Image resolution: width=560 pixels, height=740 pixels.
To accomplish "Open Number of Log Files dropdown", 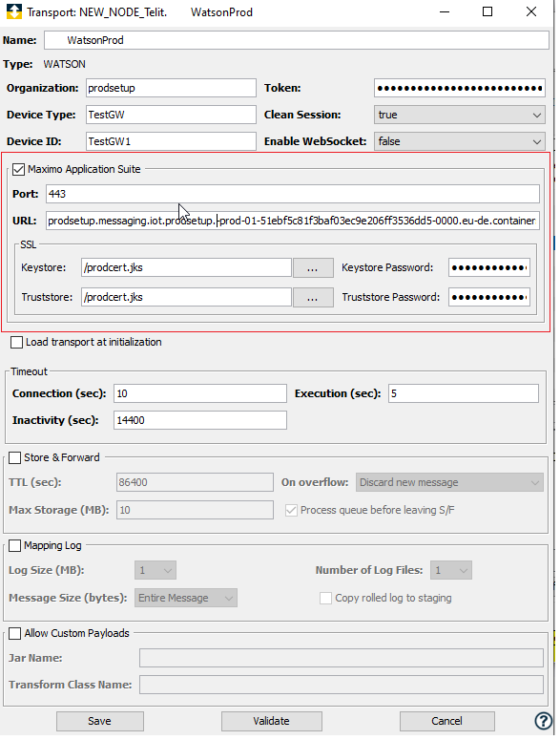I will point(451,571).
